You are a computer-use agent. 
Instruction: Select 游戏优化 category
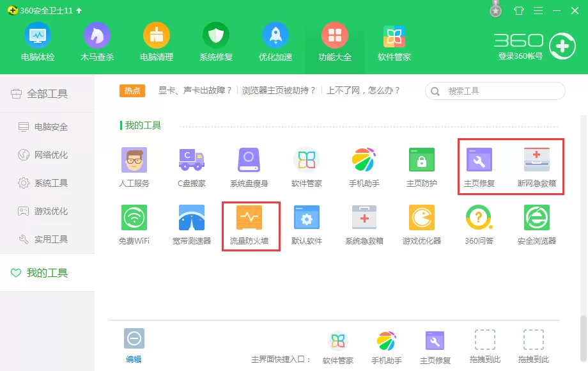click(47, 211)
